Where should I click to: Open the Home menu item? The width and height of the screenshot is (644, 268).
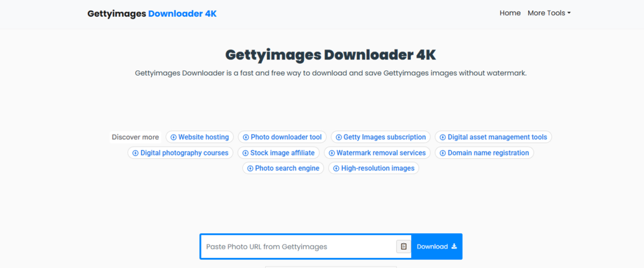[x=509, y=13]
